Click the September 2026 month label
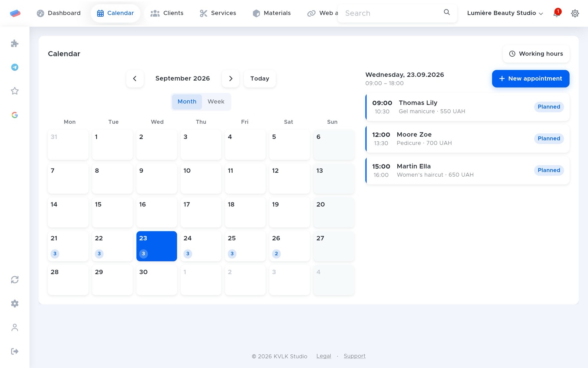588x368 pixels. [183, 78]
